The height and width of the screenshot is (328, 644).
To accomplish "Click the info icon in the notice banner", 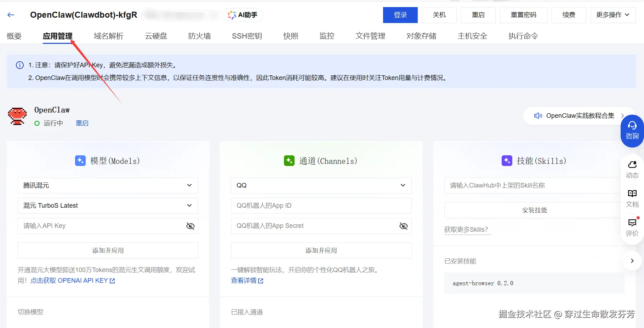I will [x=20, y=65].
